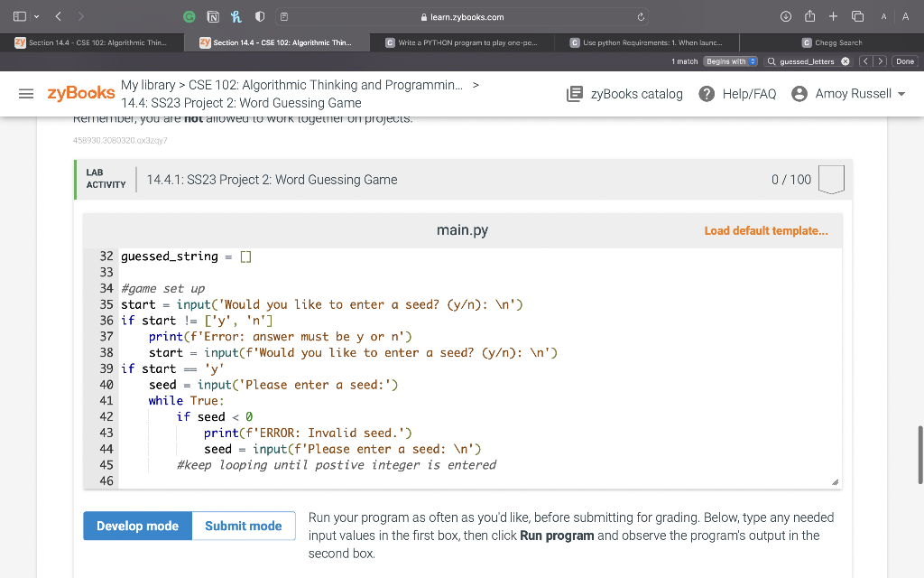The width and height of the screenshot is (924, 578).
Task: Click Done to close the find bar
Action: point(906,61)
